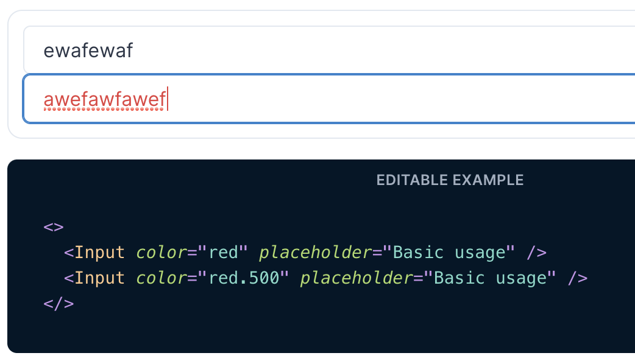Place cursor after 'ewafewaf' text
This screenshot has width=635, height=364.
(x=135, y=50)
